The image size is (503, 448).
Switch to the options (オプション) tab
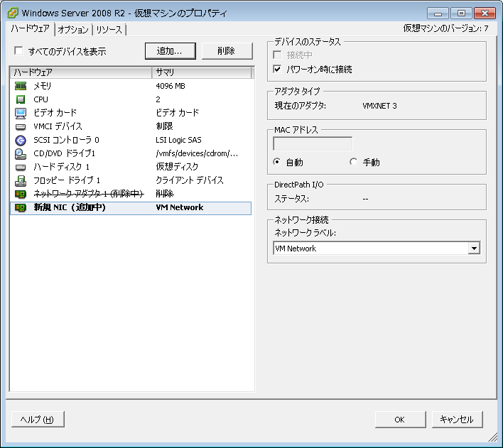pos(73,30)
